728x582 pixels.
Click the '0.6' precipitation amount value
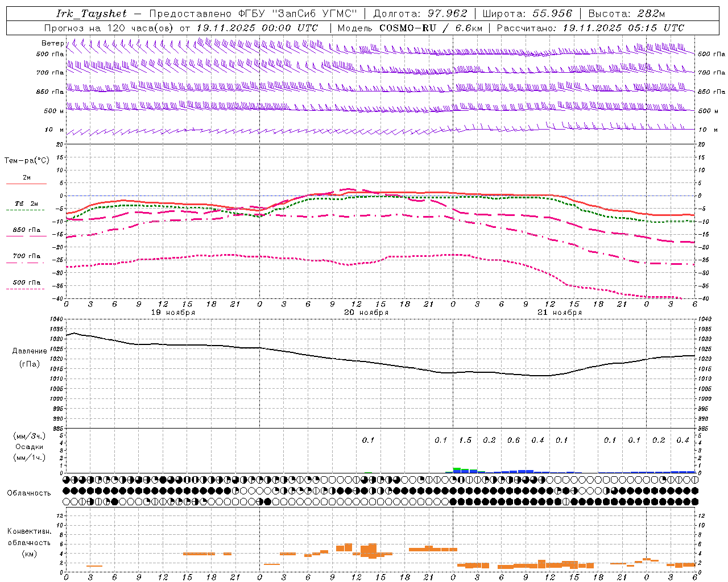coord(514,440)
